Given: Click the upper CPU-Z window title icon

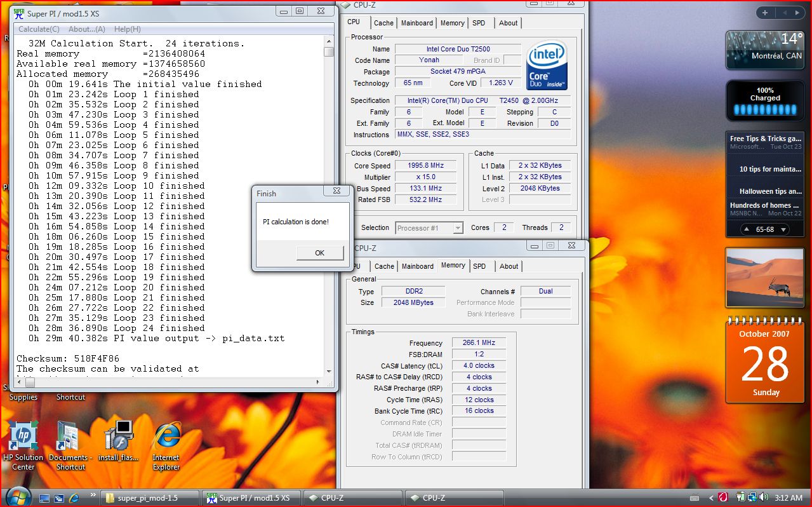Looking at the screenshot, I should click(345, 5).
